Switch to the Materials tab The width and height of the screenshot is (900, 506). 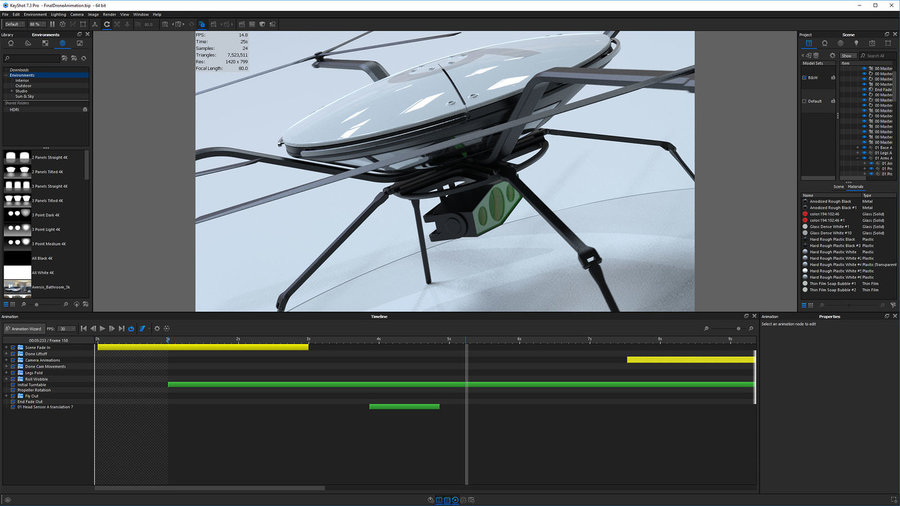856,186
